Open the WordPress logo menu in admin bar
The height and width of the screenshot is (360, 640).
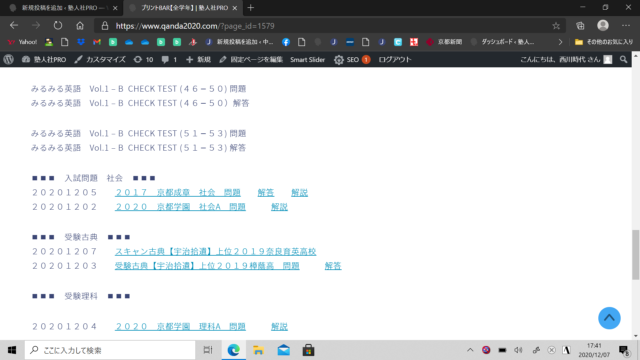pos(9,60)
